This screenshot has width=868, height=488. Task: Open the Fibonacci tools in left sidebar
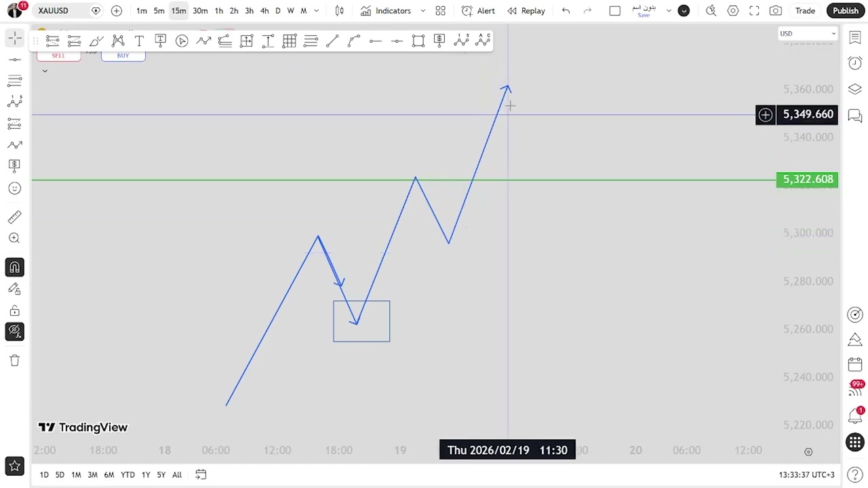pos(14,81)
